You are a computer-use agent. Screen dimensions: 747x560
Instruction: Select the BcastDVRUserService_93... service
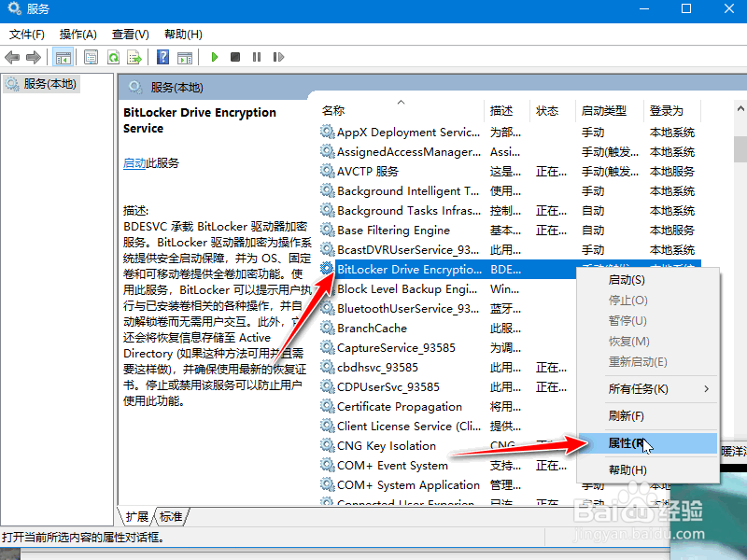[509, 249]
